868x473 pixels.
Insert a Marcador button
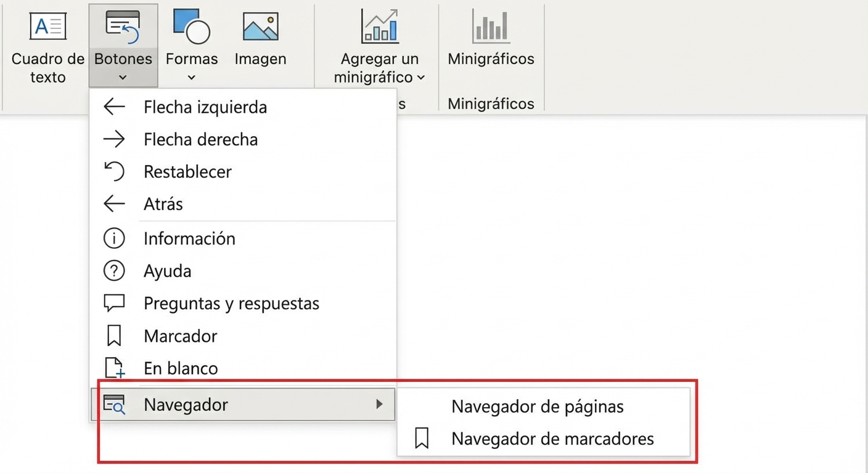pyautogui.click(x=243, y=336)
